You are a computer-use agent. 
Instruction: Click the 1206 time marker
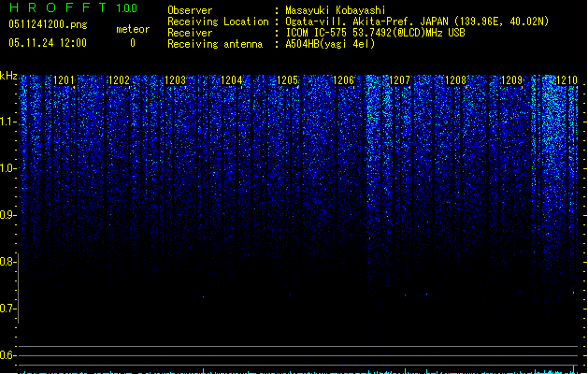coord(343,80)
